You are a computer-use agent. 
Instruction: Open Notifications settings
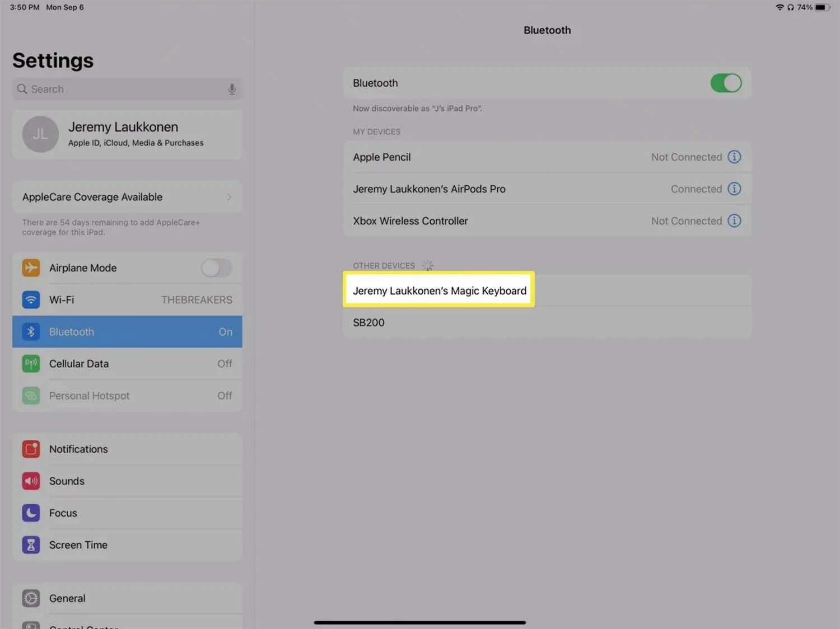coord(127,449)
